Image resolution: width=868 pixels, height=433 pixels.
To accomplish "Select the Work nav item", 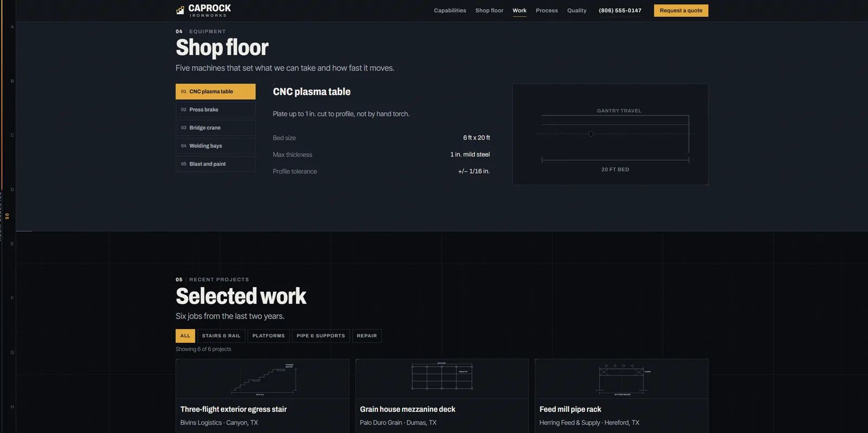I will click(x=519, y=10).
